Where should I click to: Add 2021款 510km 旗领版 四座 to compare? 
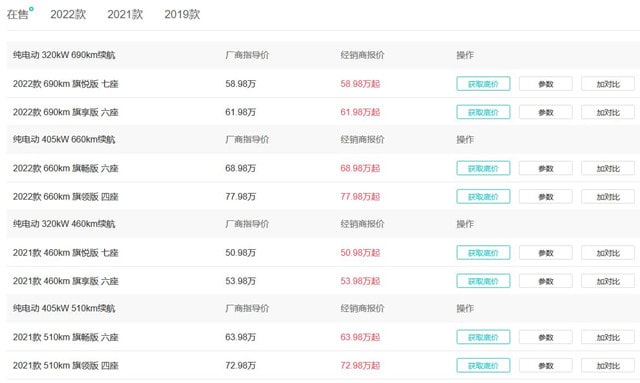pyautogui.click(x=608, y=365)
